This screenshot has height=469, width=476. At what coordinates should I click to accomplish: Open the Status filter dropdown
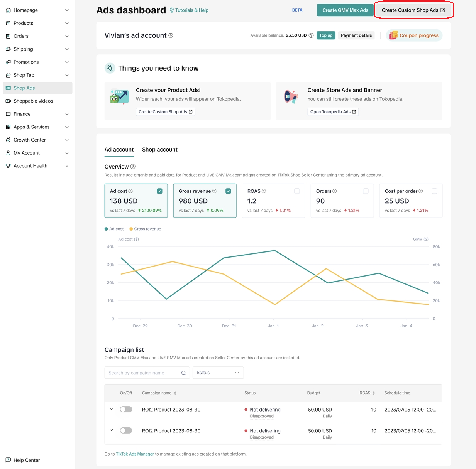(x=218, y=373)
